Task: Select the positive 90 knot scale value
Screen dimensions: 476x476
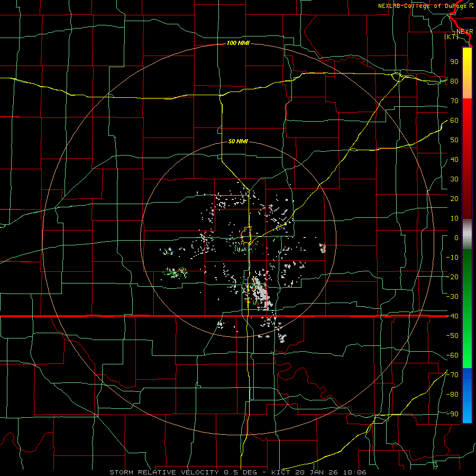Action: tap(454, 62)
